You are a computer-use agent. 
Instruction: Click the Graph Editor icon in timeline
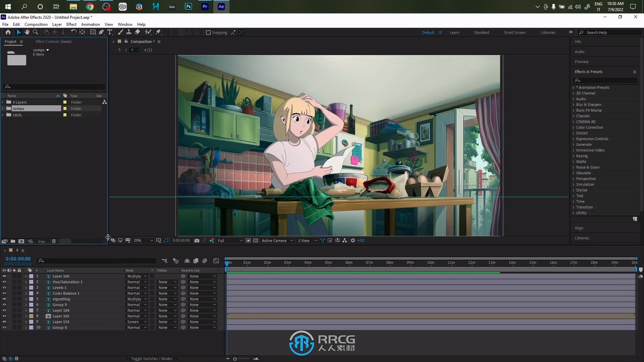[216, 261]
